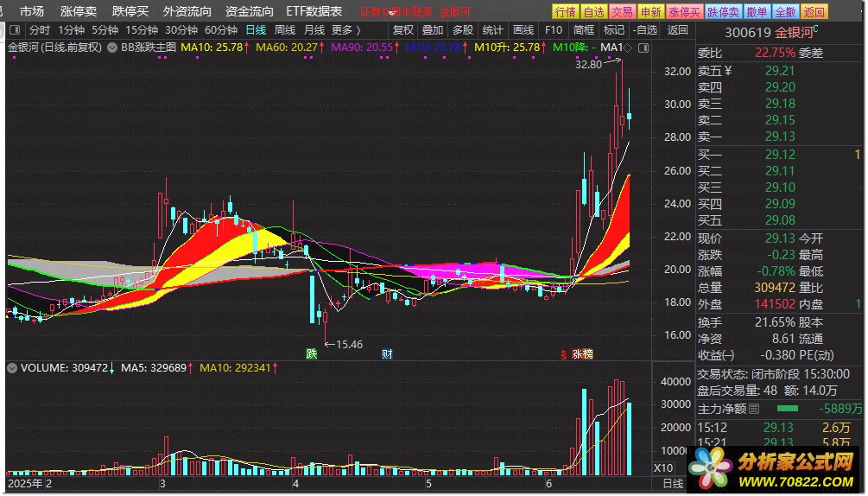
Task: Click -自选 to remove from watchlist
Action: point(644,30)
